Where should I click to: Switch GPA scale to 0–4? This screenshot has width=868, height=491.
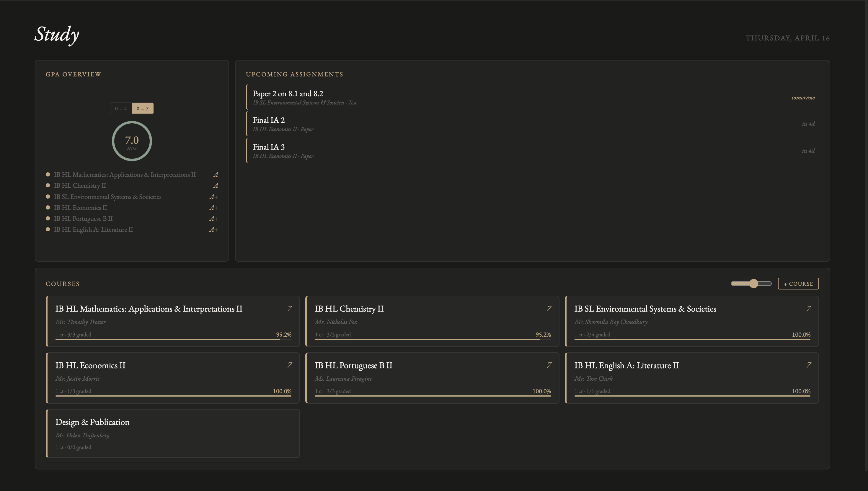[x=121, y=109]
